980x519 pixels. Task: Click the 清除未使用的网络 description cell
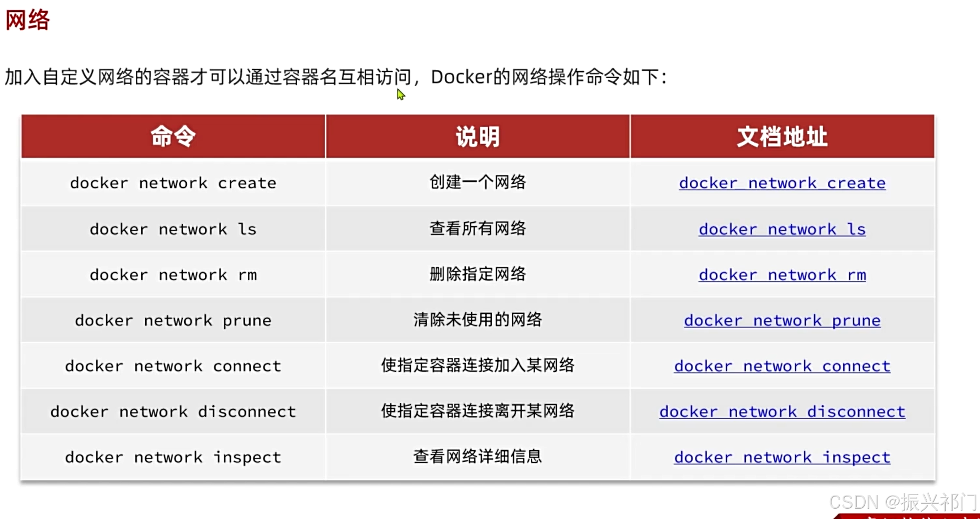tap(478, 320)
